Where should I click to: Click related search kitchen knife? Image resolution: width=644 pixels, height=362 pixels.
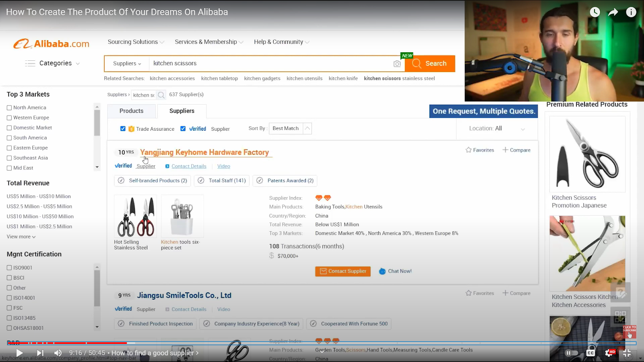point(343,78)
